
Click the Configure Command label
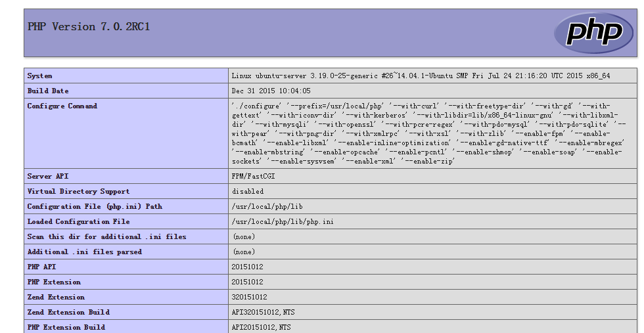[62, 106]
